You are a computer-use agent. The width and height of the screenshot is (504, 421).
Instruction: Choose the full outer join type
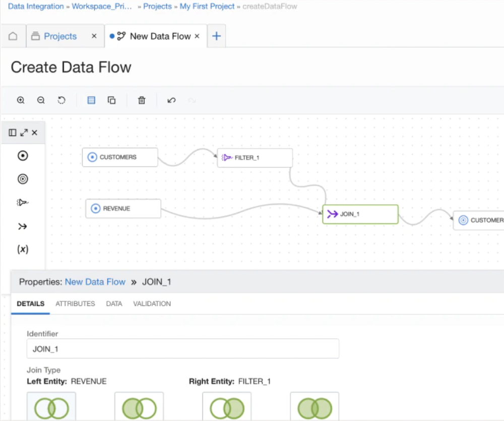[x=314, y=407]
